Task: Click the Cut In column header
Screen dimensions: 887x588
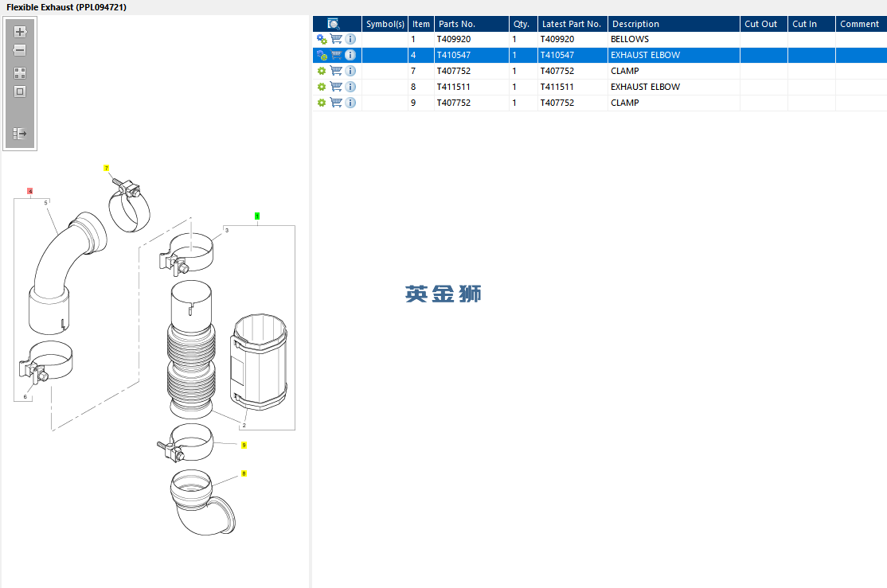Action: point(811,24)
